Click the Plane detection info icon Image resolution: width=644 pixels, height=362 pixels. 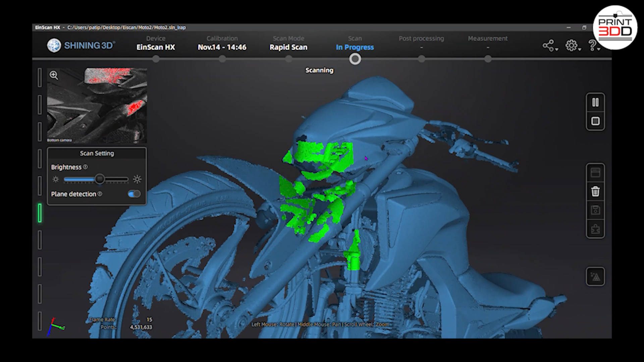[x=100, y=194]
